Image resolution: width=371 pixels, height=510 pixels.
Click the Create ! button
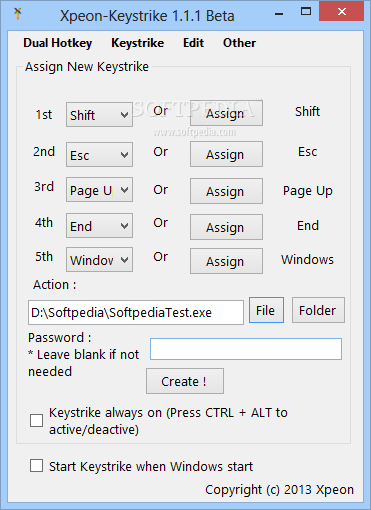tap(185, 381)
